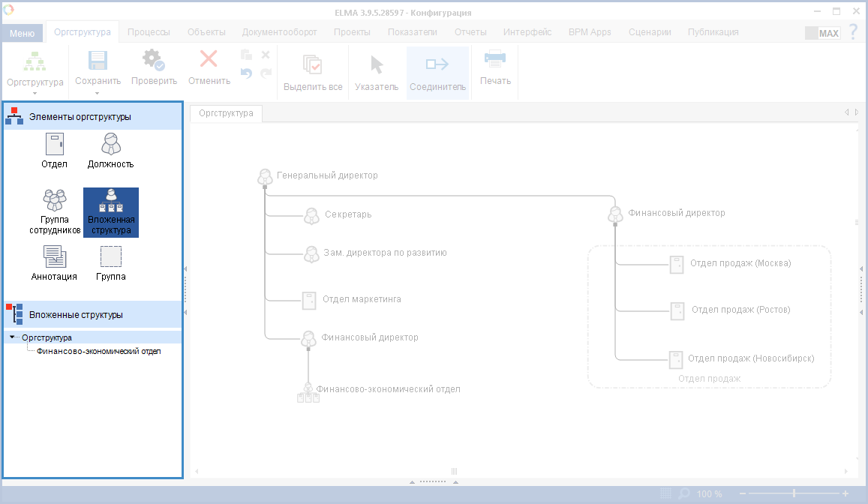The width and height of the screenshot is (868, 504).
Task: Click zoom in plus button
Action: [845, 493]
